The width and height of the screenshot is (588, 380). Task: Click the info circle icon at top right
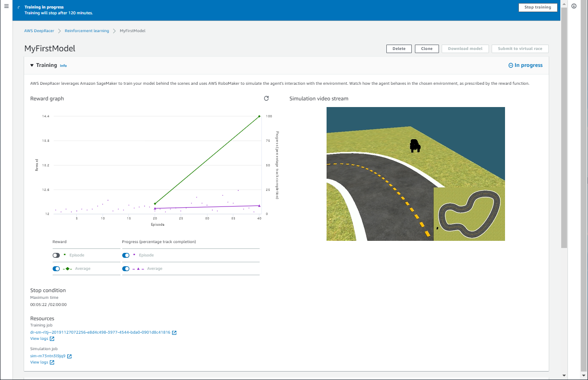[574, 6]
